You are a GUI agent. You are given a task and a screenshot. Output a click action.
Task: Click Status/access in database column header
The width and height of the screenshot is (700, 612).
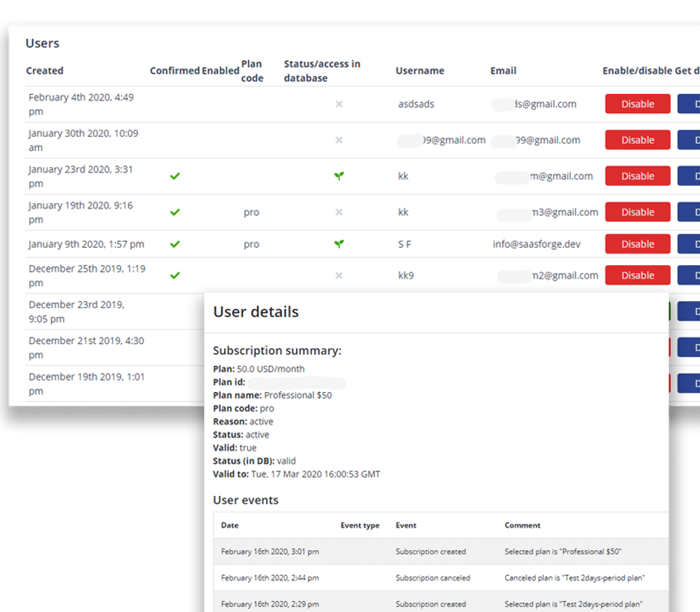322,71
